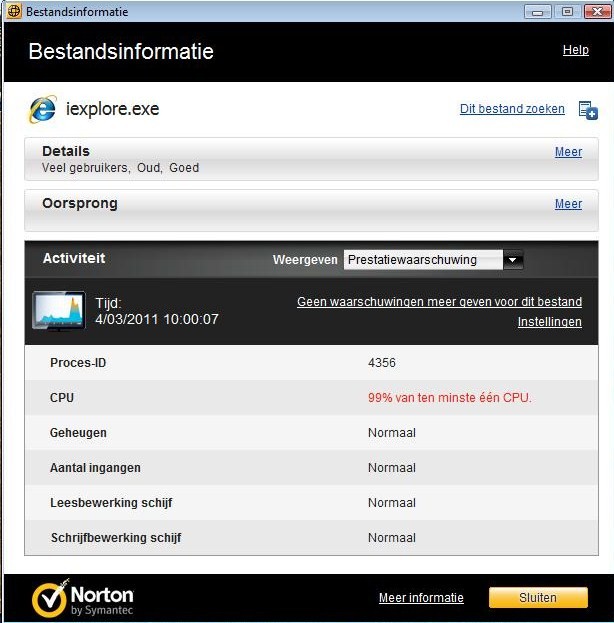Click the 'Leesbewerking schijf' row label
This screenshot has height=623, width=614.
coord(111,503)
